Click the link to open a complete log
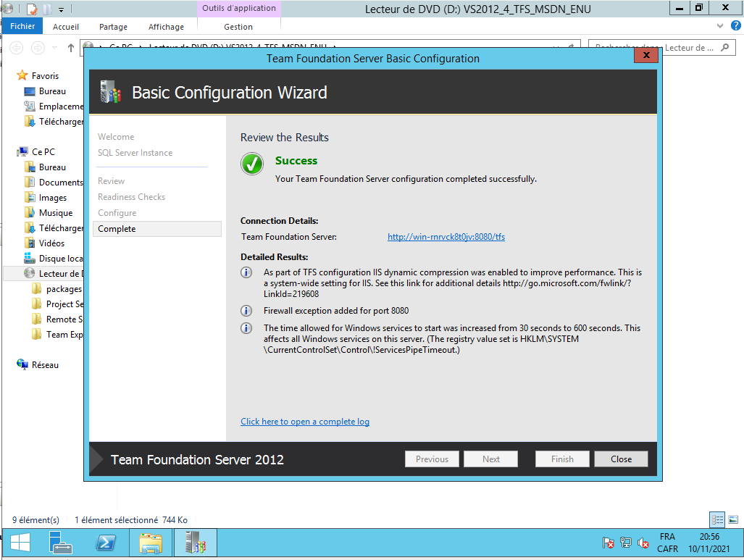 [x=305, y=422]
